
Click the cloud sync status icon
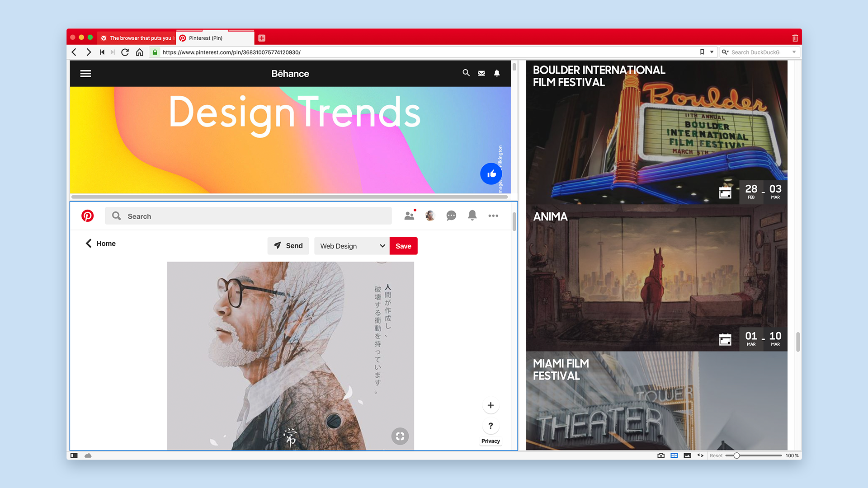click(88, 455)
